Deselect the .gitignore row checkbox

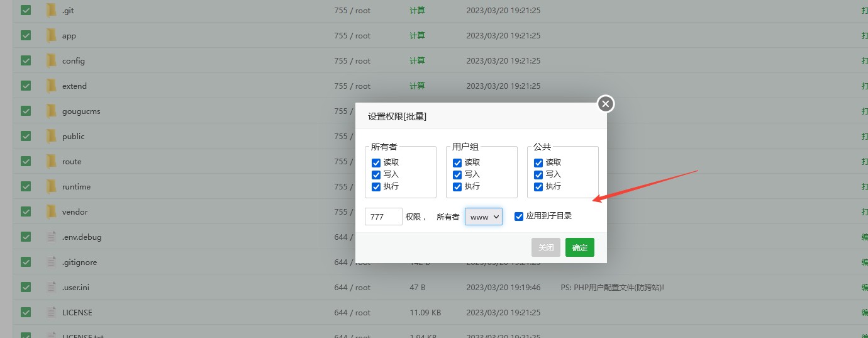point(26,262)
